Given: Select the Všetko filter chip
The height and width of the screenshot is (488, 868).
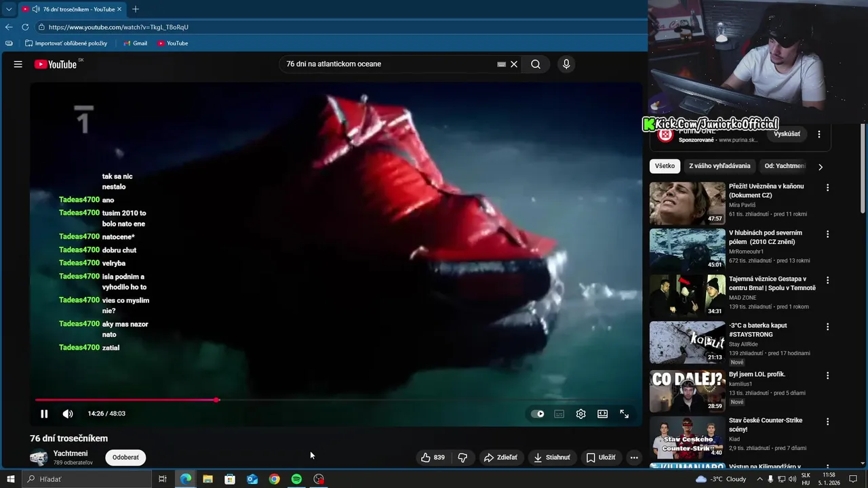Looking at the screenshot, I should pos(665,166).
